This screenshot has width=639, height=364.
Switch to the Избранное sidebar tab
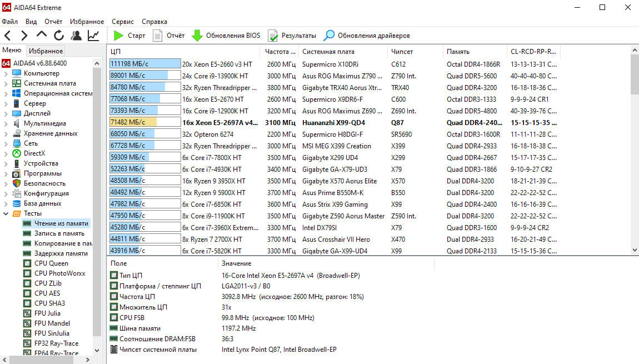pyautogui.click(x=46, y=51)
